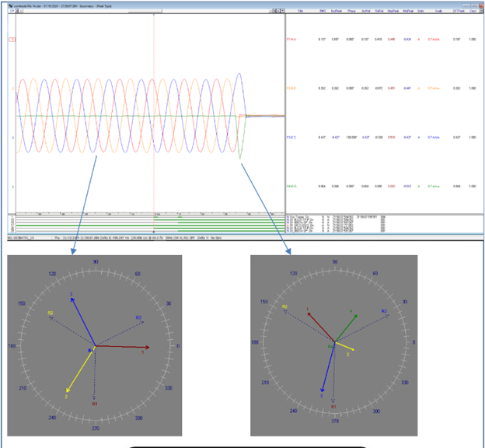Click the RMS value 0.107 in the red row
This screenshot has width=485, height=448.
click(322, 40)
